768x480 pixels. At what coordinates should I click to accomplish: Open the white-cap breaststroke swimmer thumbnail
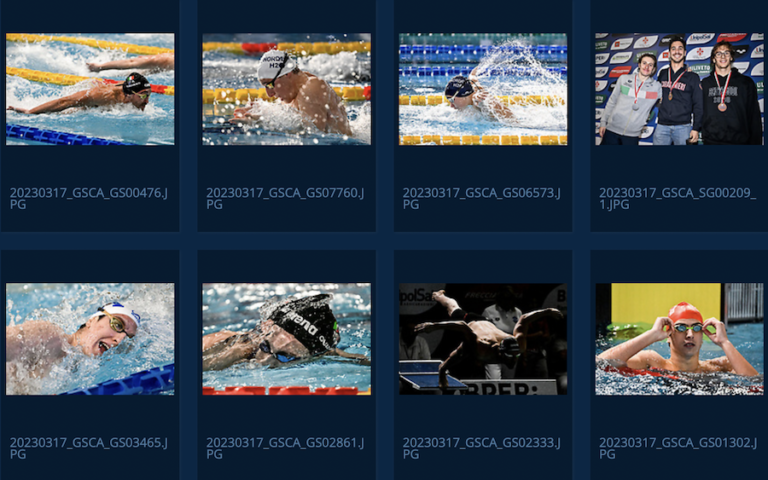click(x=287, y=89)
